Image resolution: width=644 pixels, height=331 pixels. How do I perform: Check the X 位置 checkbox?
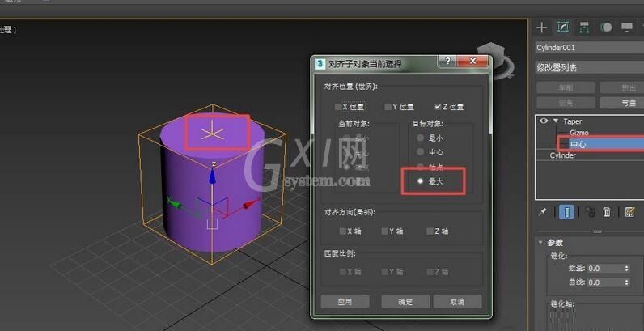pos(338,107)
